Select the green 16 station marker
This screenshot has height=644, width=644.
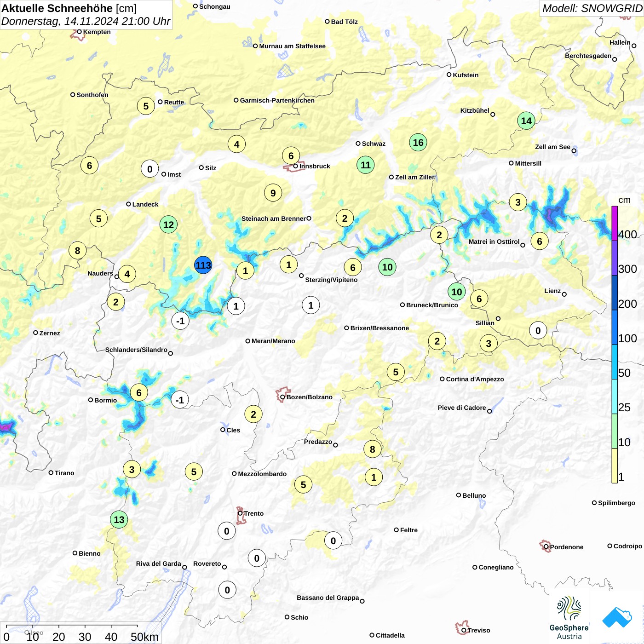tap(418, 143)
